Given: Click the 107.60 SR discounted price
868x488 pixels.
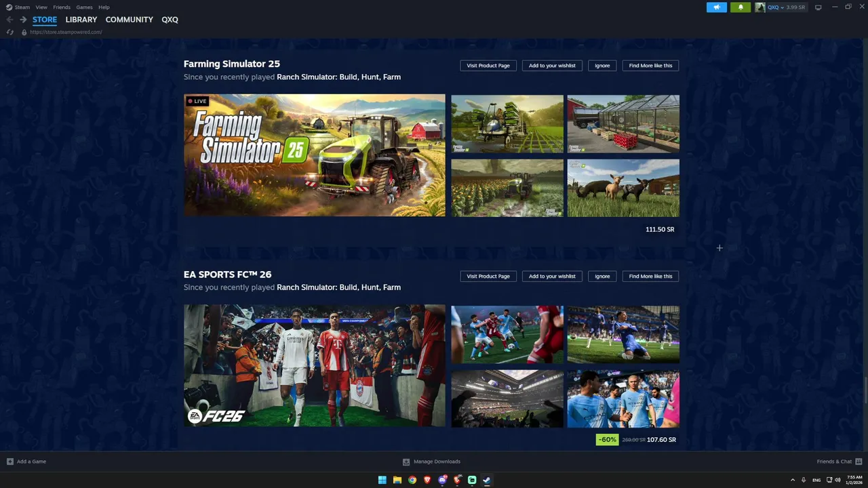Looking at the screenshot, I should (x=661, y=440).
